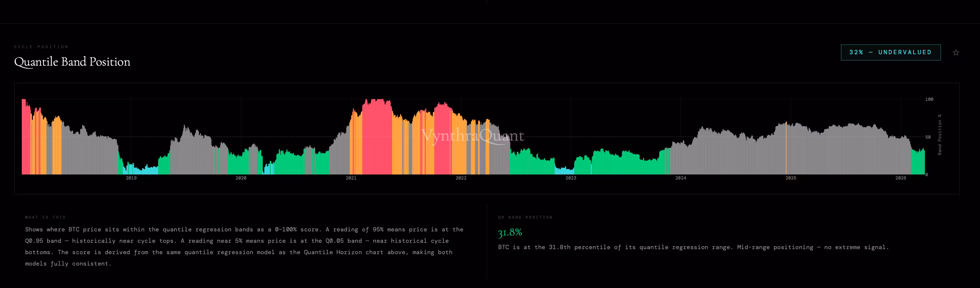Click the 2021 year tick label
Image resolution: width=980 pixels, height=288 pixels.
pos(351,178)
